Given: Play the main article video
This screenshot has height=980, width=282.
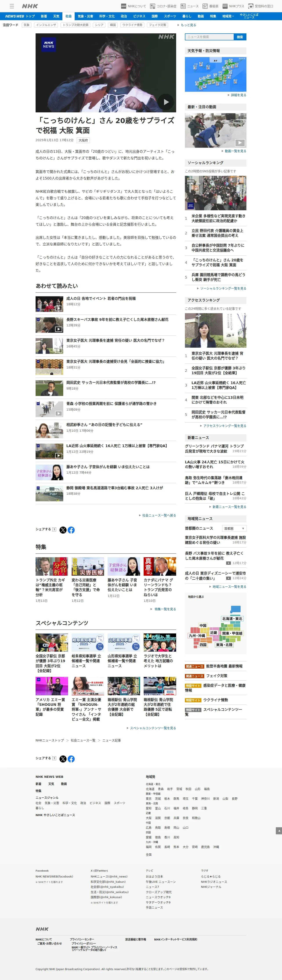Looking at the screenshot, I should [166, 102].
